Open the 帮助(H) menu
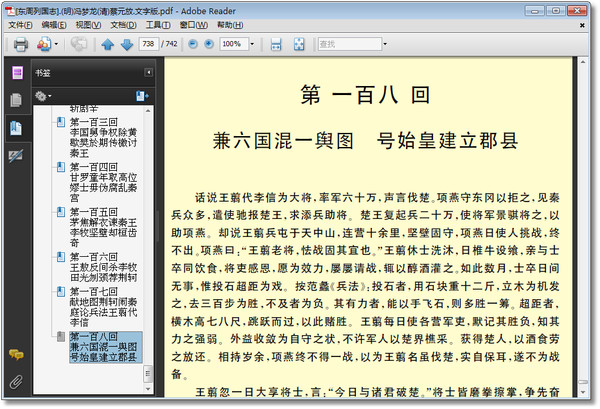This screenshot has width=600, height=409. [x=230, y=25]
